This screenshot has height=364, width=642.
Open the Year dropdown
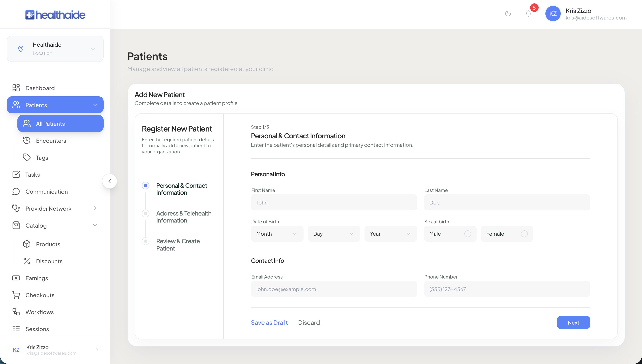point(391,234)
